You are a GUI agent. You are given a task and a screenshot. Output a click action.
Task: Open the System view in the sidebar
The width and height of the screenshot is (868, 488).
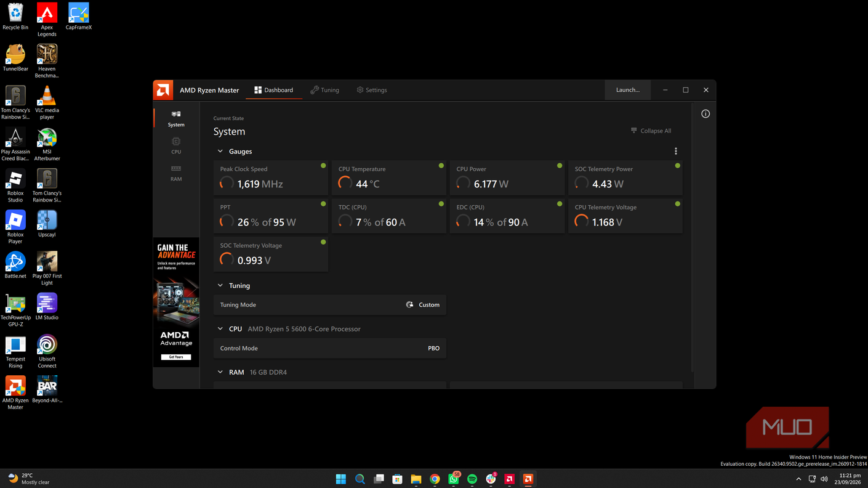tap(176, 119)
